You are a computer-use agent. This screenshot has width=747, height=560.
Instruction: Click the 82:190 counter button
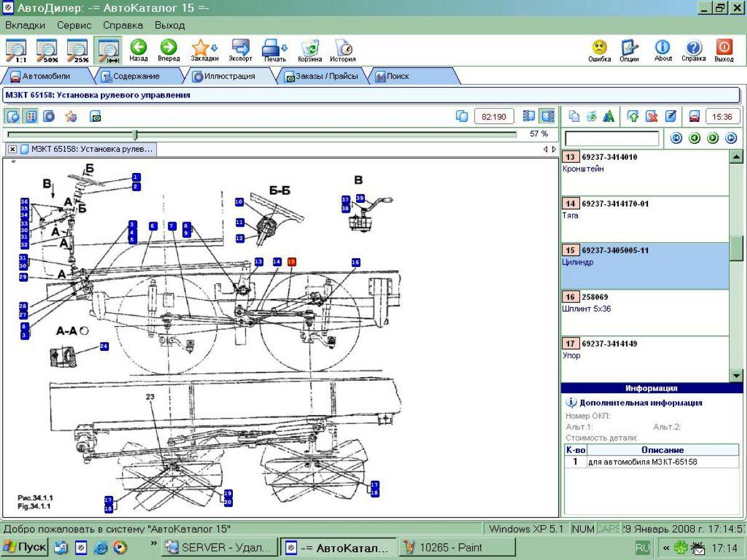click(494, 116)
